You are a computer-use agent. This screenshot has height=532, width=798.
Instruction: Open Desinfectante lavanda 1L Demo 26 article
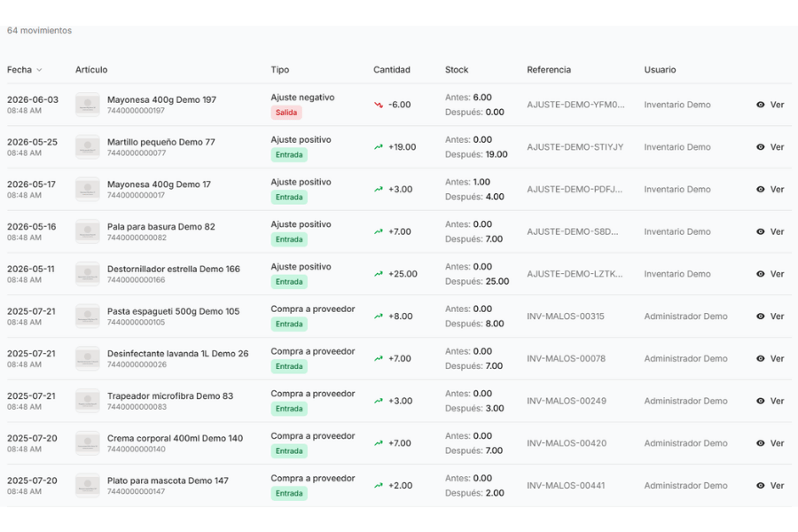[x=177, y=353]
